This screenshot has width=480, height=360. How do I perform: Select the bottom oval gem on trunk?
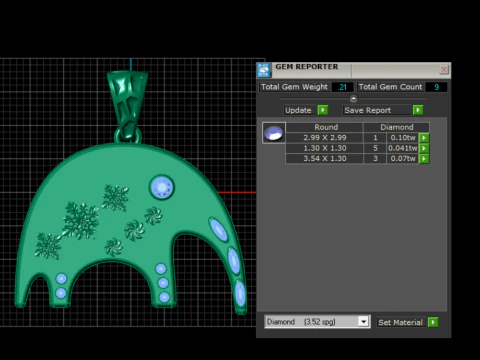point(240,294)
